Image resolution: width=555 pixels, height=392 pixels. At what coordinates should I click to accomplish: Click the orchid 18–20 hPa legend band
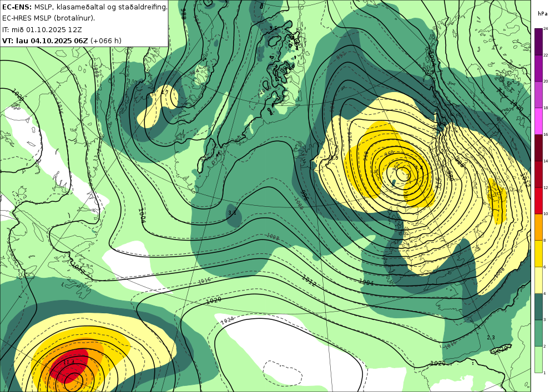click(x=538, y=95)
